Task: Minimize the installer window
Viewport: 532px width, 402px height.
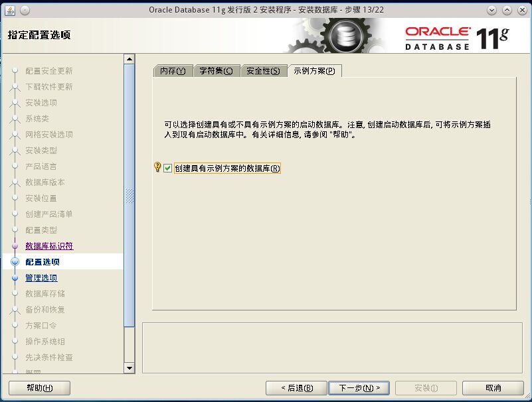Action: (x=491, y=10)
